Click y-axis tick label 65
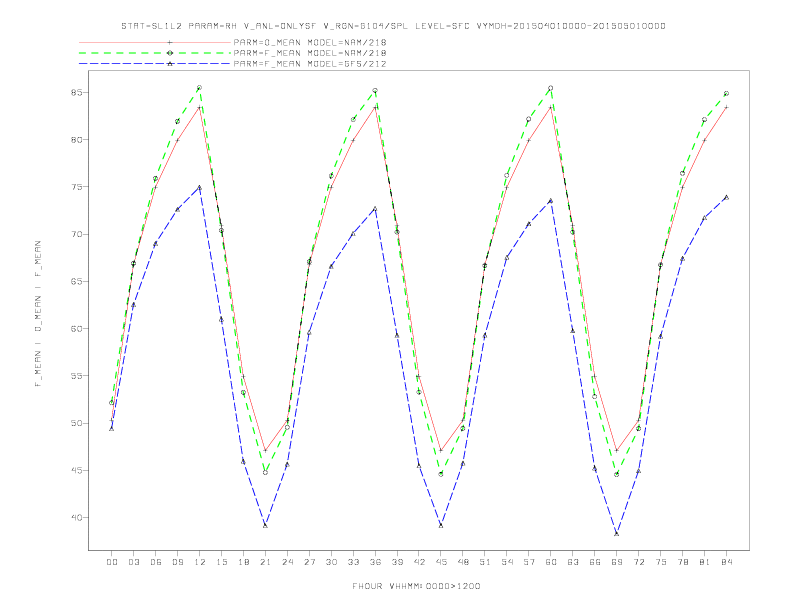 [x=77, y=282]
